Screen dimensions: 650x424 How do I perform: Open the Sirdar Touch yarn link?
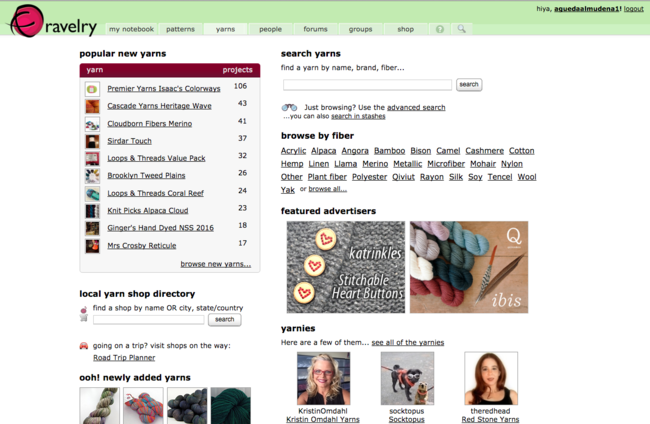[129, 141]
